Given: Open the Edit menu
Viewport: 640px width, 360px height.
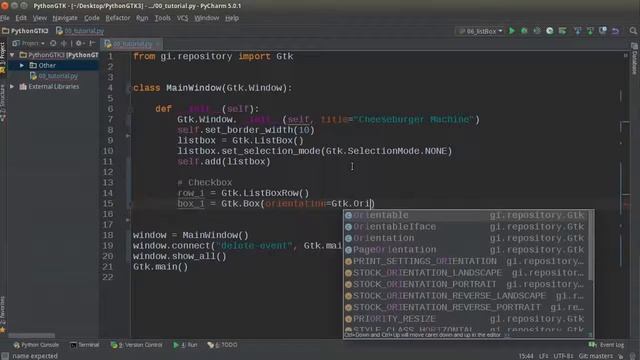Looking at the screenshot, I should tap(21, 18).
